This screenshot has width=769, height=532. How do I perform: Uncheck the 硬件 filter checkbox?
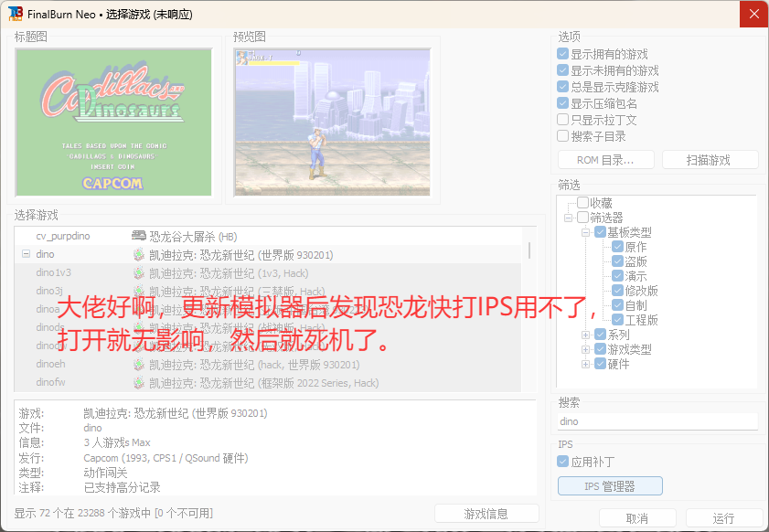tap(600, 365)
